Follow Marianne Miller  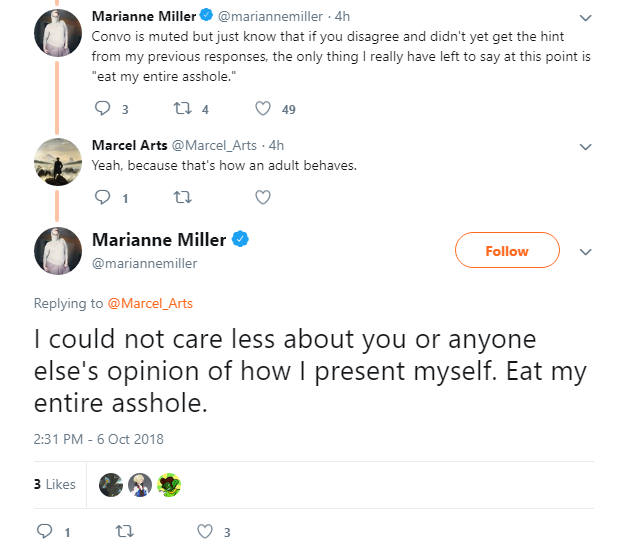click(507, 250)
